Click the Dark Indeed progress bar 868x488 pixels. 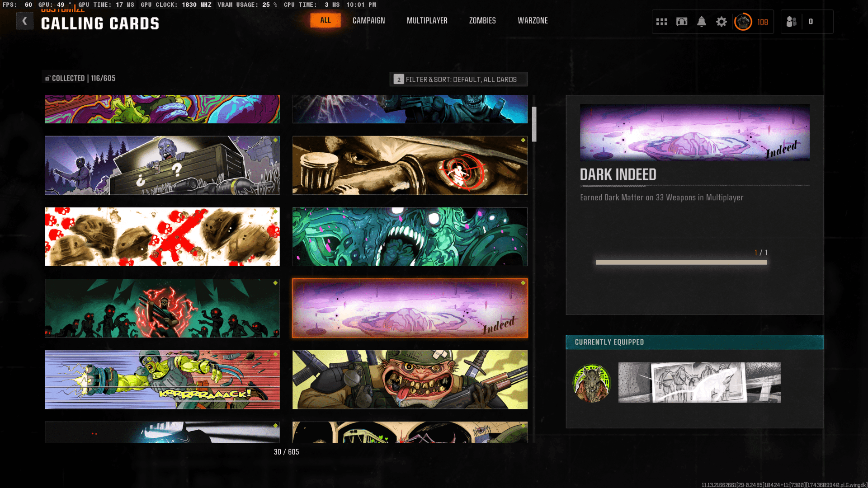pos(681,263)
